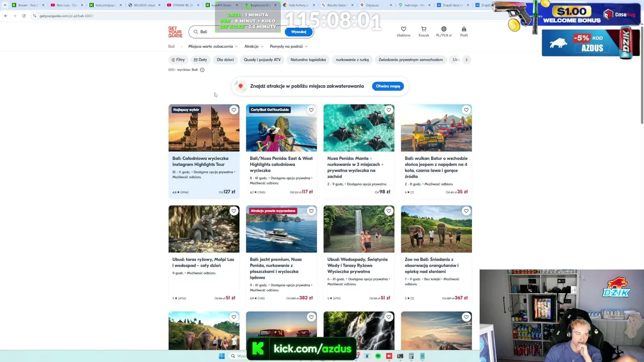Open the Daty date picker chip
This screenshot has height=362, width=644.
(200, 60)
